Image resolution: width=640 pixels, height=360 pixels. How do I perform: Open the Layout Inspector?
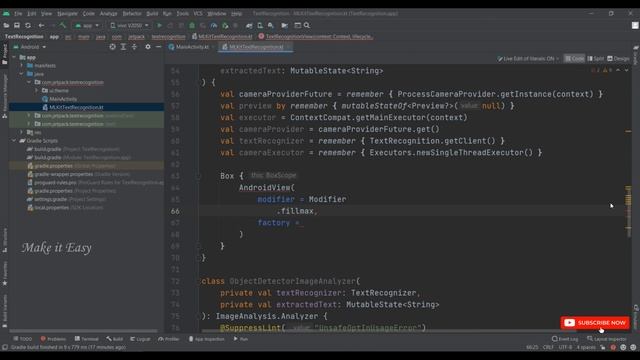click(x=607, y=339)
